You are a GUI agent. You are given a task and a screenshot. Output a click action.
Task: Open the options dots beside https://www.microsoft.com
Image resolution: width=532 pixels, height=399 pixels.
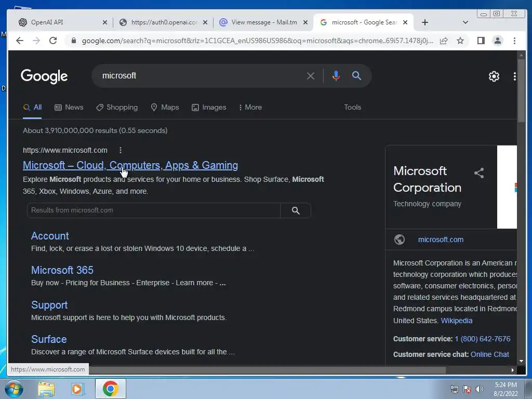[121, 150]
